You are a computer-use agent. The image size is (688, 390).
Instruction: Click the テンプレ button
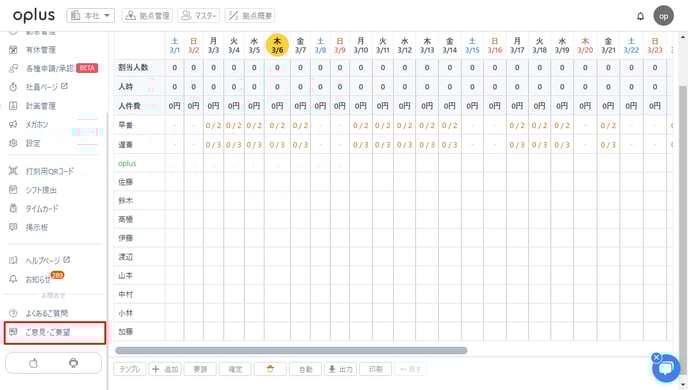pos(130,369)
